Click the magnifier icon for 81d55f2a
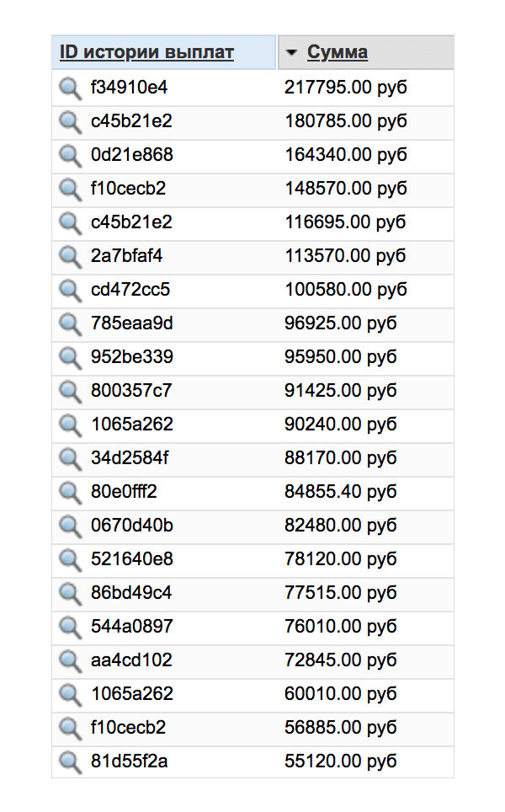This screenshot has height=812, width=505. (69, 761)
